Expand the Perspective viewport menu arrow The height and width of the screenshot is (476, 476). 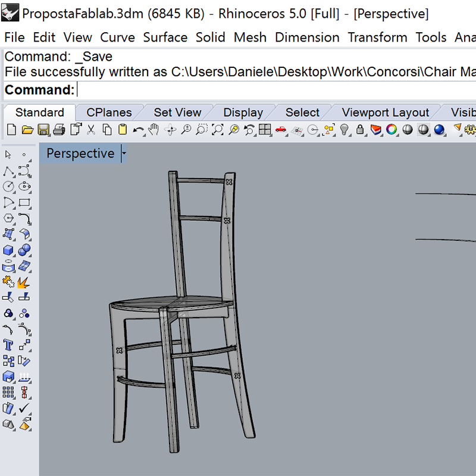[x=124, y=154]
